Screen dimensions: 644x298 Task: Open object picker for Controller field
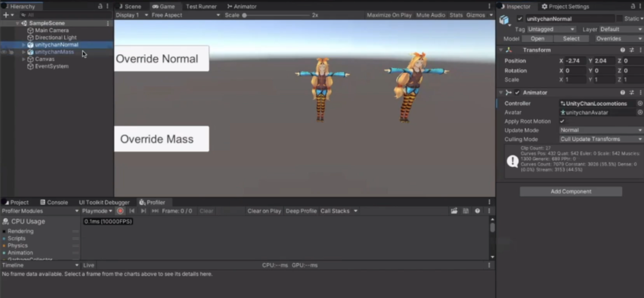point(640,104)
